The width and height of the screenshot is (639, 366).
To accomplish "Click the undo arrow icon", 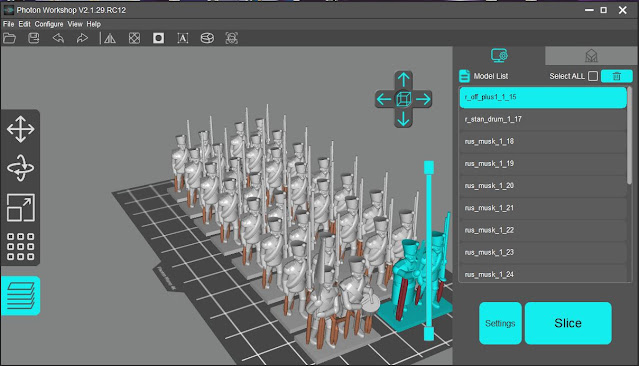I will click(x=58, y=38).
